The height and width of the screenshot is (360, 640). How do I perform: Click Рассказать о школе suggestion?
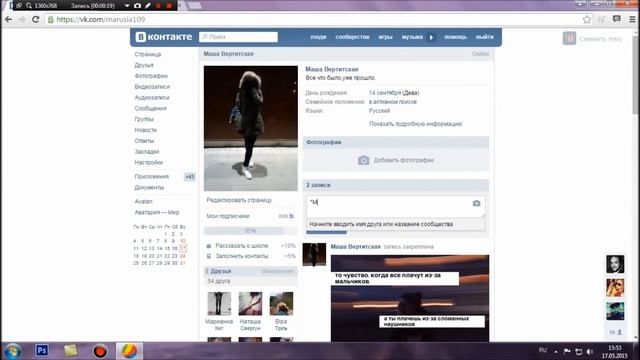[242, 246]
